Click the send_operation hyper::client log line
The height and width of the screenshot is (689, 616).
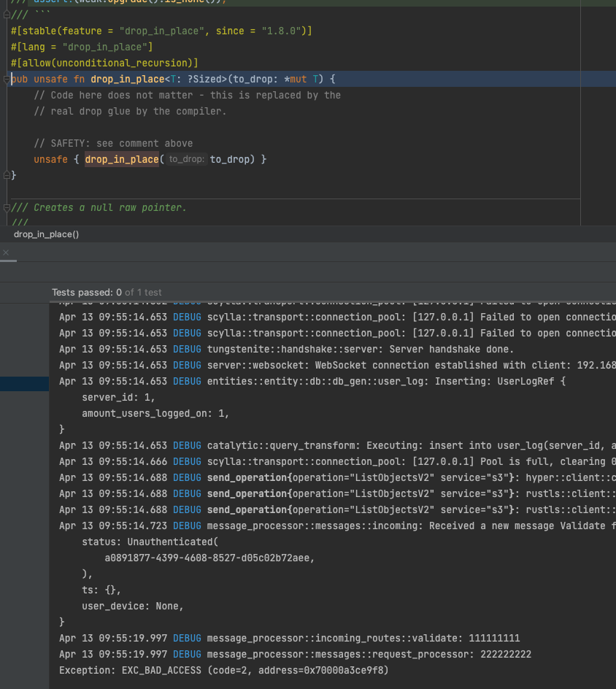click(337, 477)
